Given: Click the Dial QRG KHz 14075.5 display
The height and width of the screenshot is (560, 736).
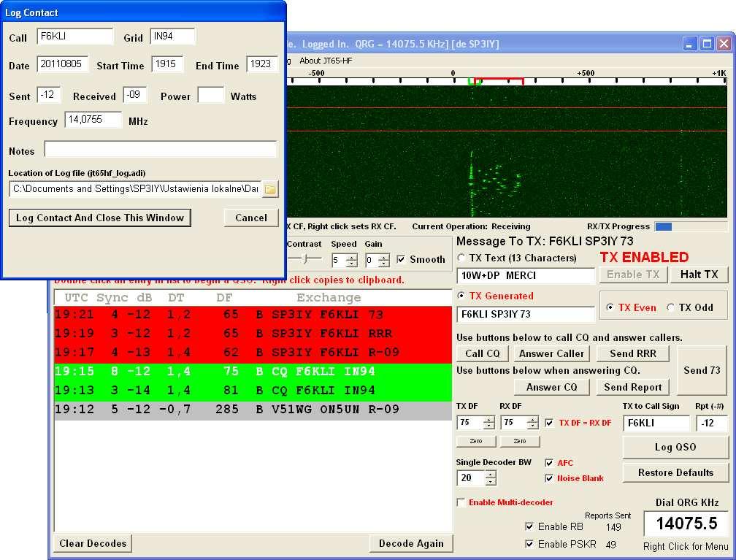Looking at the screenshot, I should (686, 523).
